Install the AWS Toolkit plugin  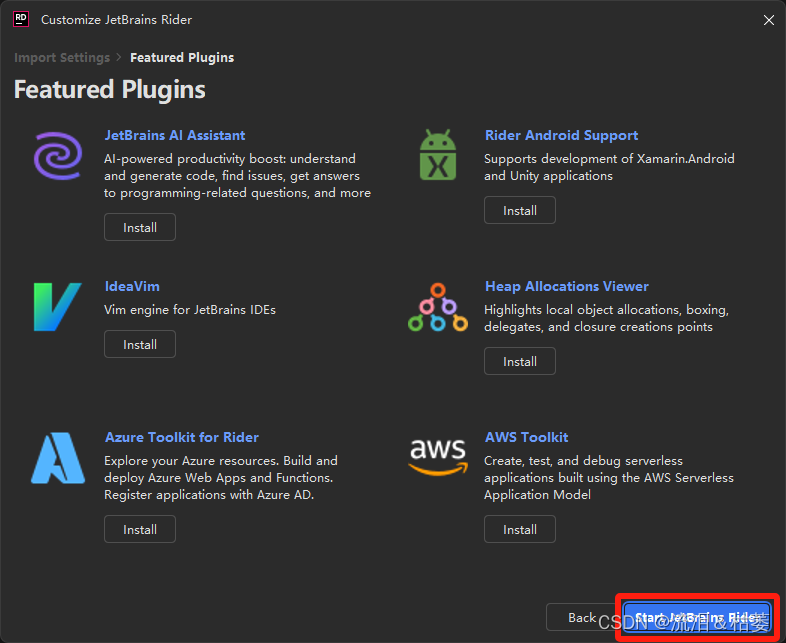(x=520, y=529)
